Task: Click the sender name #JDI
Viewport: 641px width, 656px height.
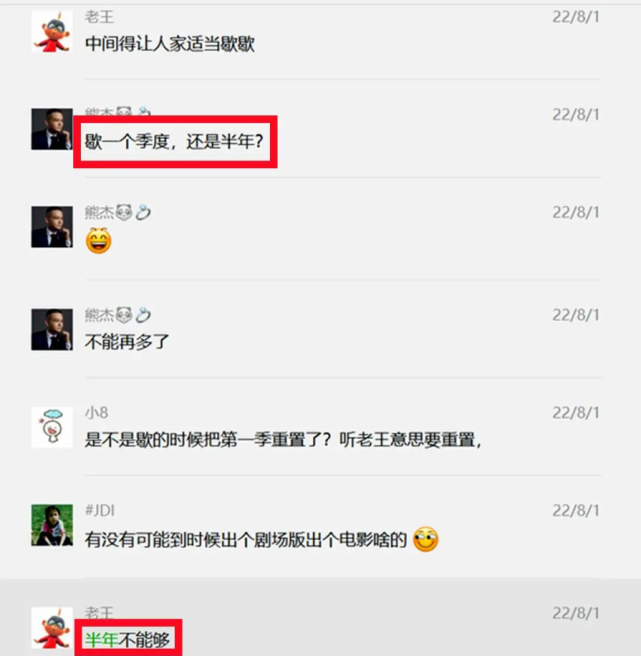Action: [x=100, y=510]
